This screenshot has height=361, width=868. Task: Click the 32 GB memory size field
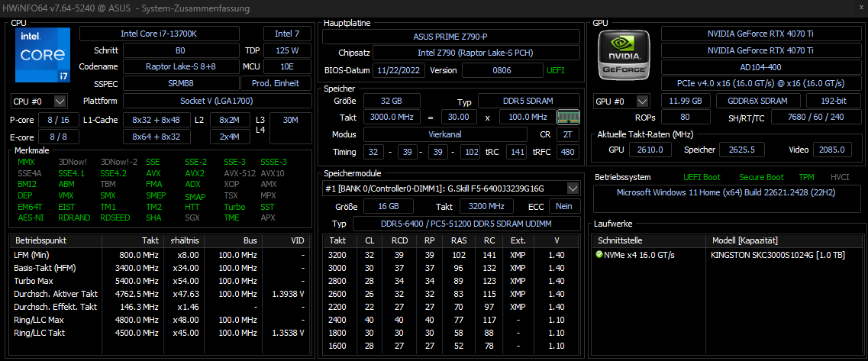pos(392,101)
